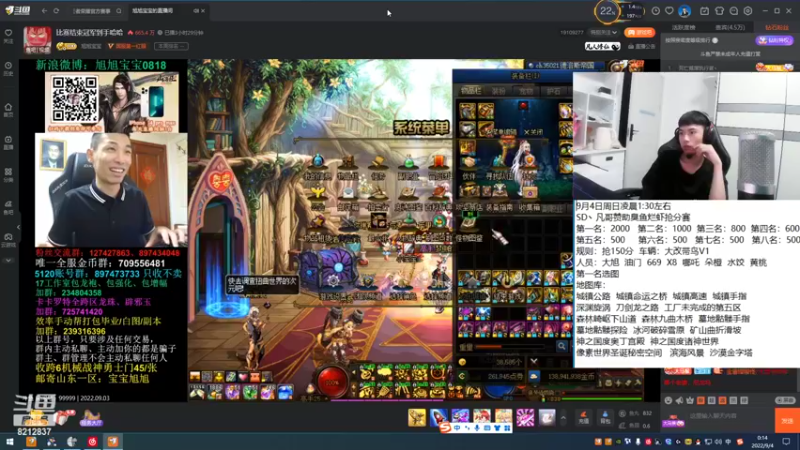The image size is (800, 450).
Task: Toggle the 中 language mode on the Sogou bar
Action: [457, 428]
